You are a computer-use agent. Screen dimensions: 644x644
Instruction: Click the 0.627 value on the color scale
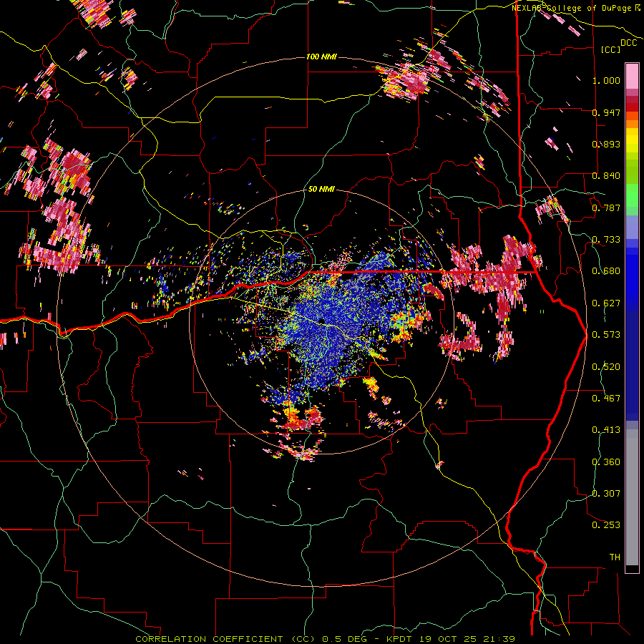(606, 303)
